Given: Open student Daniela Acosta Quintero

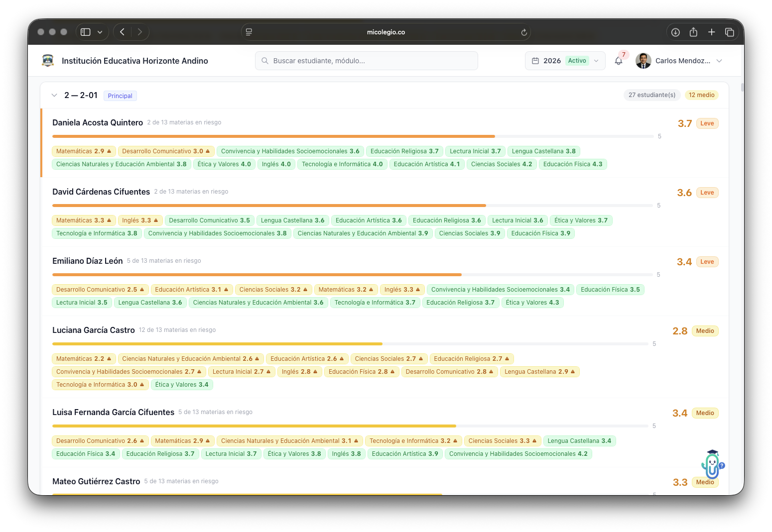Looking at the screenshot, I should point(98,122).
